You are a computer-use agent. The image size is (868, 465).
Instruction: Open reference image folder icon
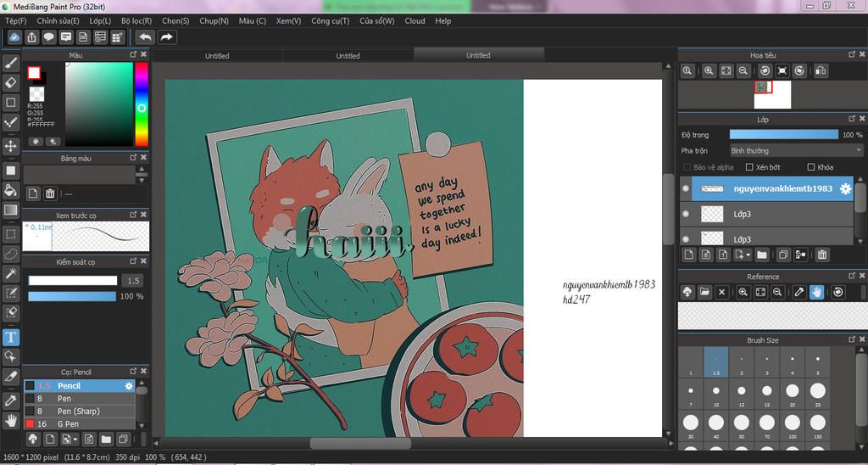point(704,292)
